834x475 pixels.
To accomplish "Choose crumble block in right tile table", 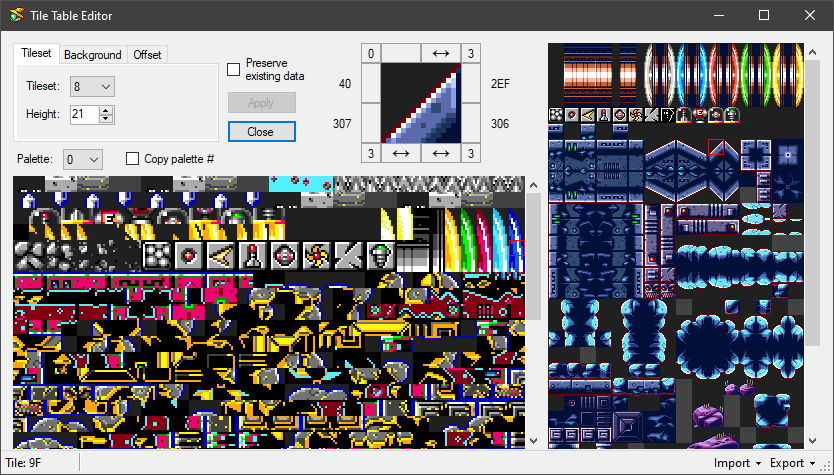I will click(652, 115).
